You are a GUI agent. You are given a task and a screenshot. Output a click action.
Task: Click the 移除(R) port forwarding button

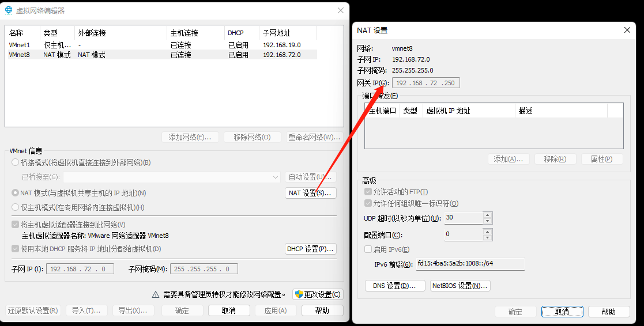[555, 159]
